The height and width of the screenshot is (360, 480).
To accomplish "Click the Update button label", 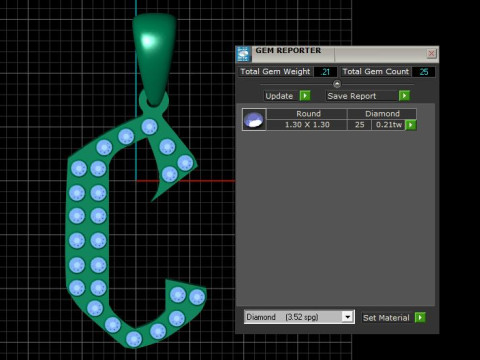I will pyautogui.click(x=279, y=96).
